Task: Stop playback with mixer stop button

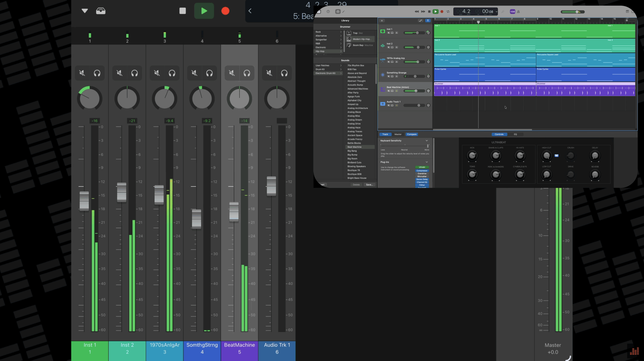Action: [x=183, y=11]
